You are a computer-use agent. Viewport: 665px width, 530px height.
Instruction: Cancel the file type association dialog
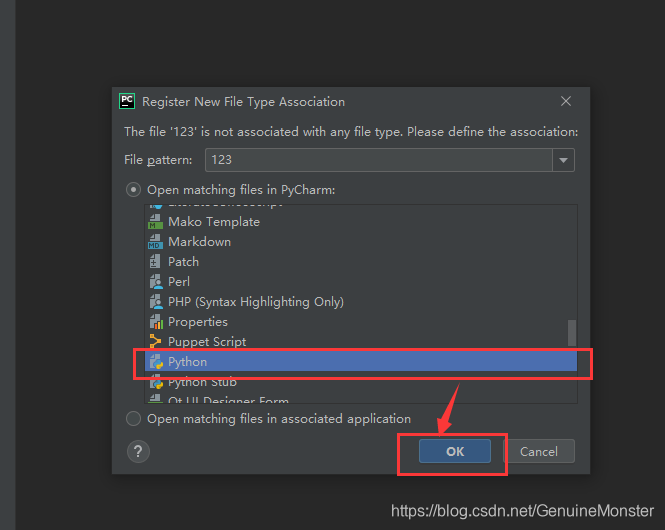coord(539,451)
